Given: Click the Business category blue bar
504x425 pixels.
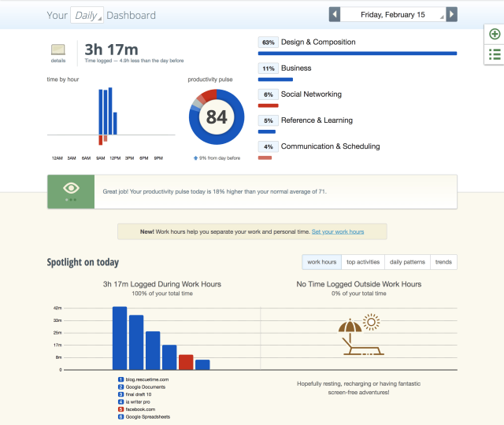Looking at the screenshot, I should coord(275,79).
